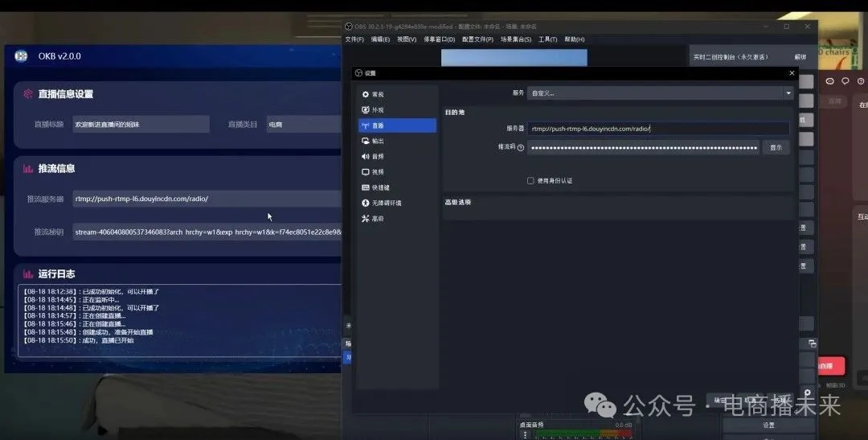Open the 常规 (General) settings section
The image size is (868, 440).
click(x=378, y=95)
